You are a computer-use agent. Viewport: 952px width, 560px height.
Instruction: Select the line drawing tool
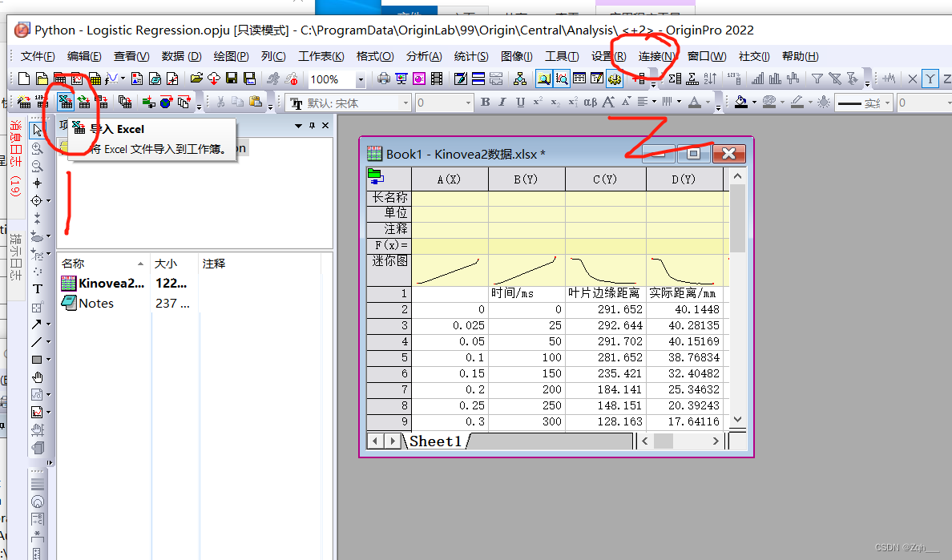(x=36, y=341)
